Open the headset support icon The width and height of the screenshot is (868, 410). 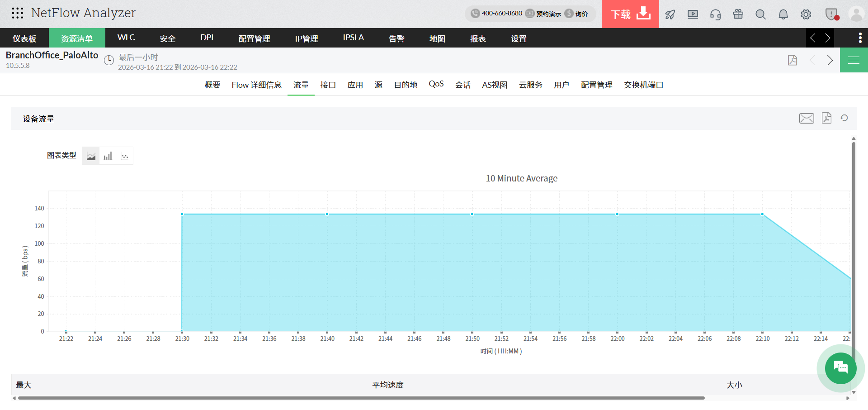(x=715, y=14)
